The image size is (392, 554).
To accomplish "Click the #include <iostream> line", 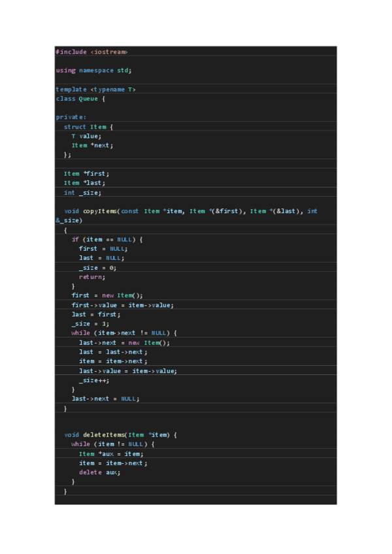I will (x=91, y=52).
